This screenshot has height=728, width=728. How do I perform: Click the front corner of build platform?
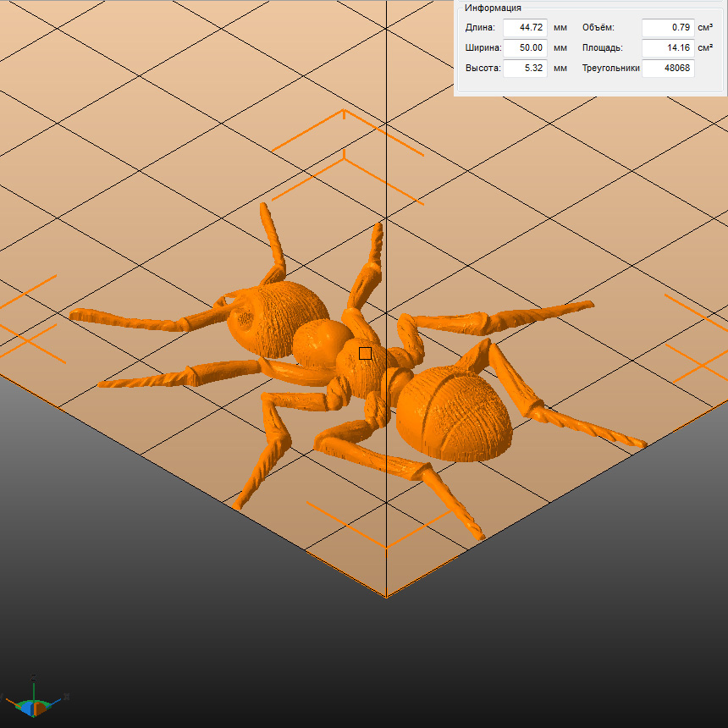387,596
